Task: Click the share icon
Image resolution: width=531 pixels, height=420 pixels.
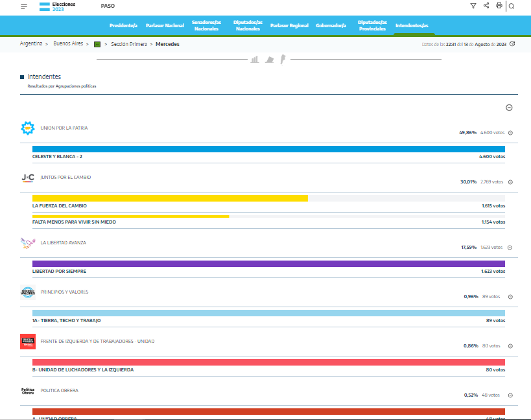Action: (x=486, y=6)
